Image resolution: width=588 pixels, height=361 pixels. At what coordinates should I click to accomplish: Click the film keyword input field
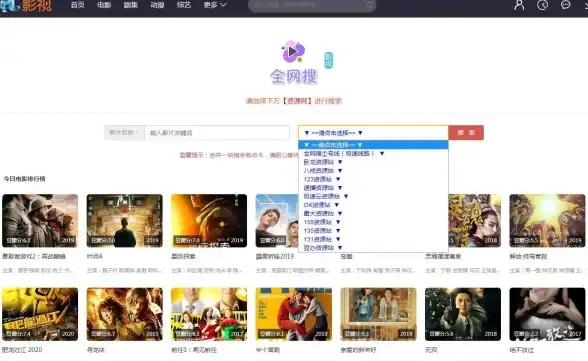tap(217, 133)
